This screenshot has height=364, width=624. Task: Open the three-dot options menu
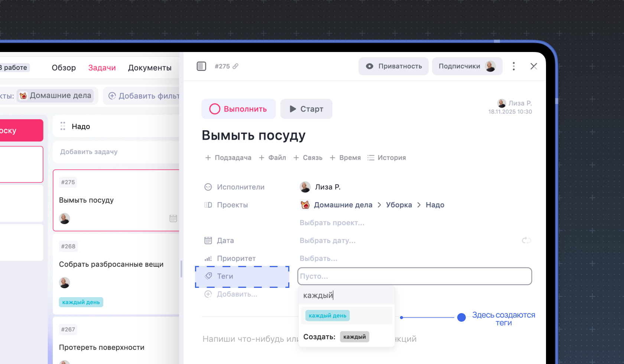(x=514, y=66)
